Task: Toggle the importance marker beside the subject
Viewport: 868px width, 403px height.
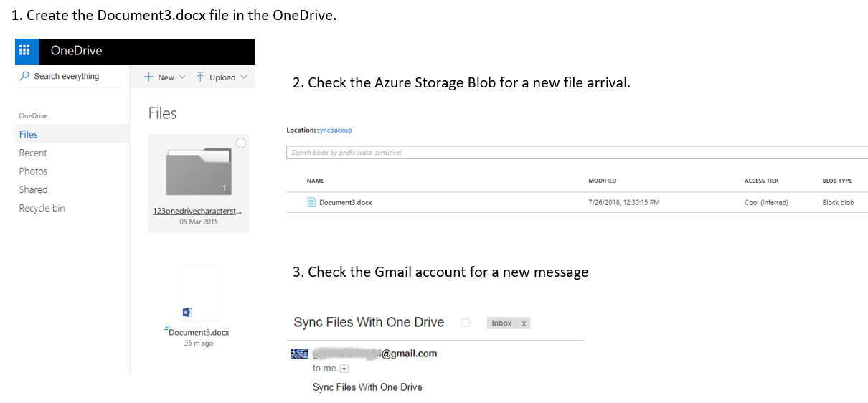Action: click(465, 323)
